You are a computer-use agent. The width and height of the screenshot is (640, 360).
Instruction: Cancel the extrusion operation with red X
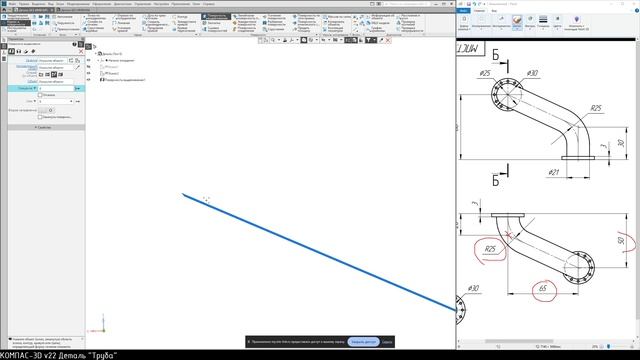click(81, 51)
